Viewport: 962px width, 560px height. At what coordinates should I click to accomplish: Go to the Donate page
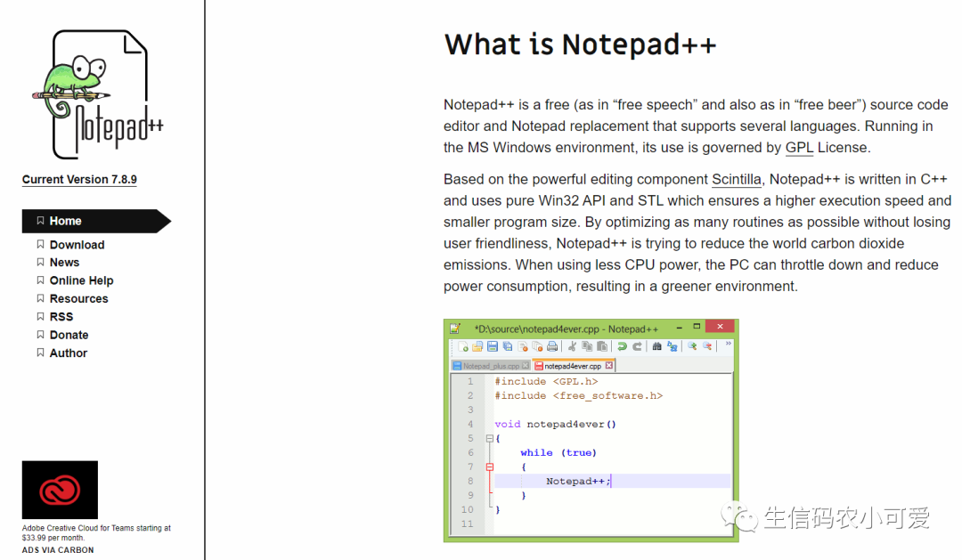point(69,335)
